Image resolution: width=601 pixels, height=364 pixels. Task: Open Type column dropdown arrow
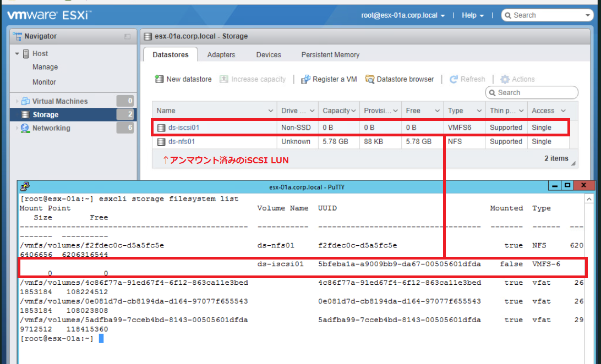479,111
